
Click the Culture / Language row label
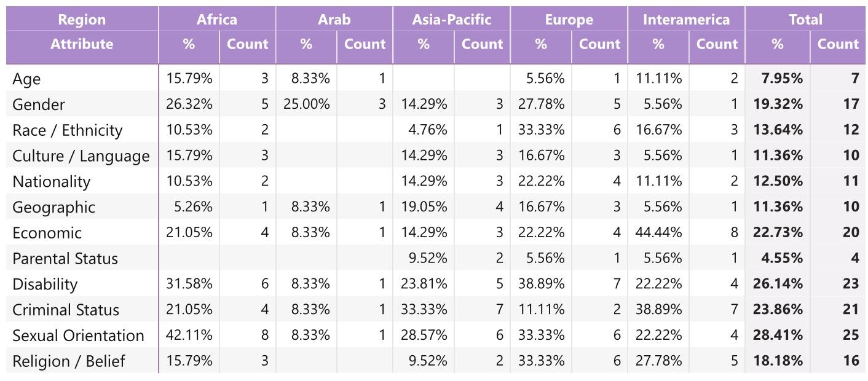click(81, 156)
